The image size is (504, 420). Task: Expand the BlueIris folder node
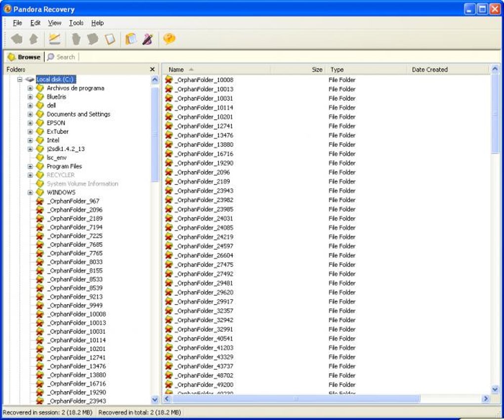click(30, 97)
